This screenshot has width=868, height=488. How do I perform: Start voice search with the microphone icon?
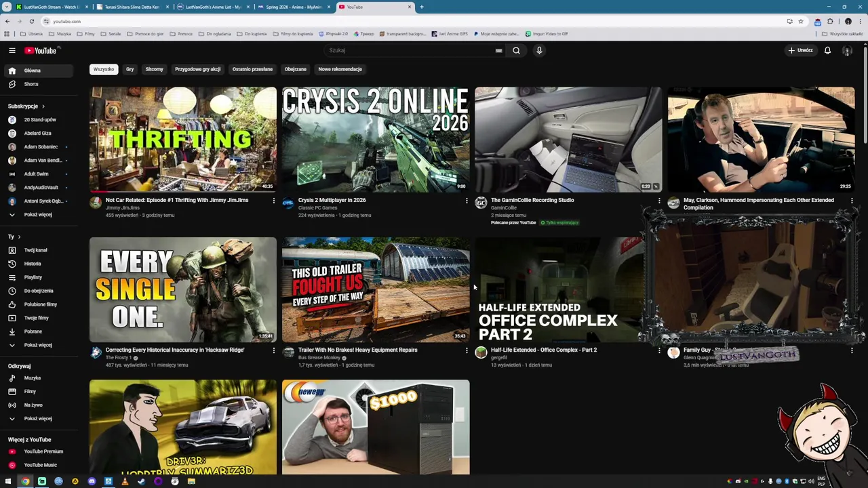[x=539, y=50]
